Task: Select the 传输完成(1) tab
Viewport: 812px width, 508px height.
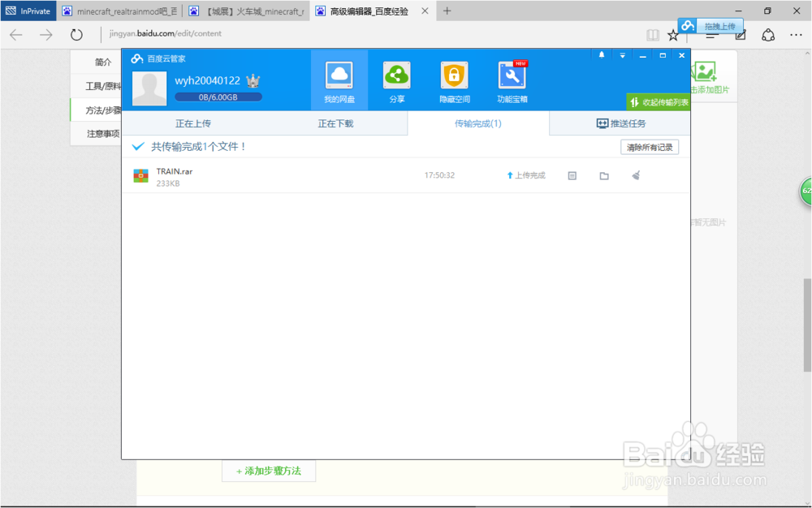Action: [478, 123]
